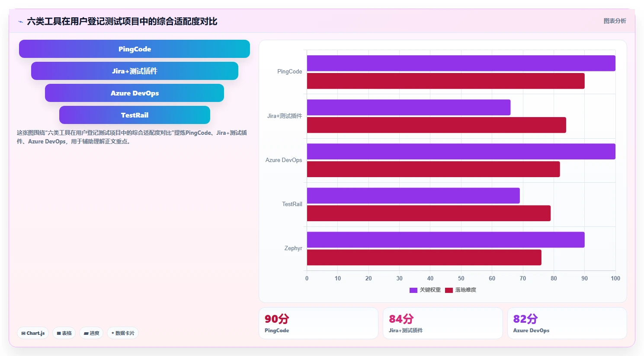Screen dimensions: 644x356
Task: Click the 图表分析 label in the header
Action: 615,21
